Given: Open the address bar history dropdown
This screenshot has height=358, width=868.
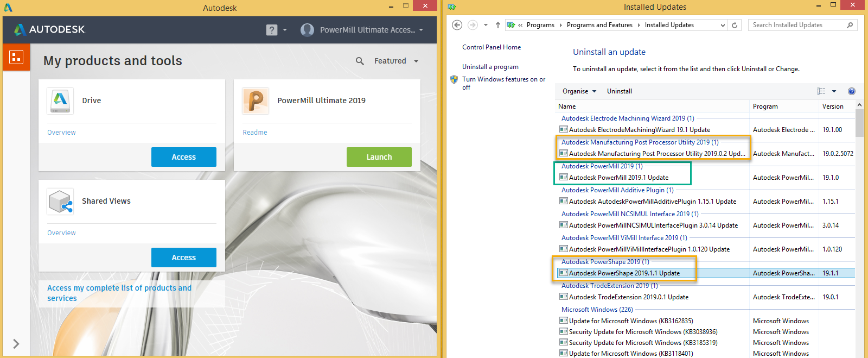Looking at the screenshot, I should tap(723, 25).
